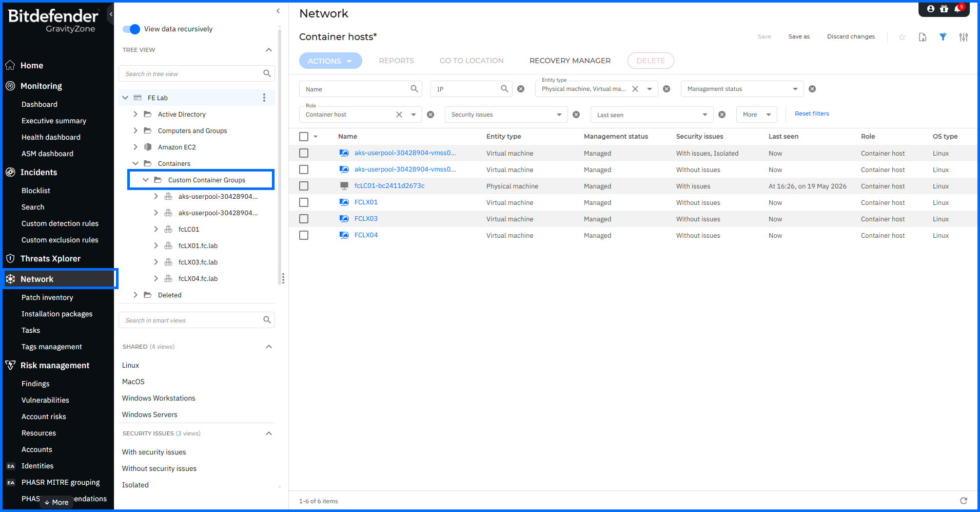Open the column settings sliders icon
This screenshot has width=980, height=512.
coord(964,37)
